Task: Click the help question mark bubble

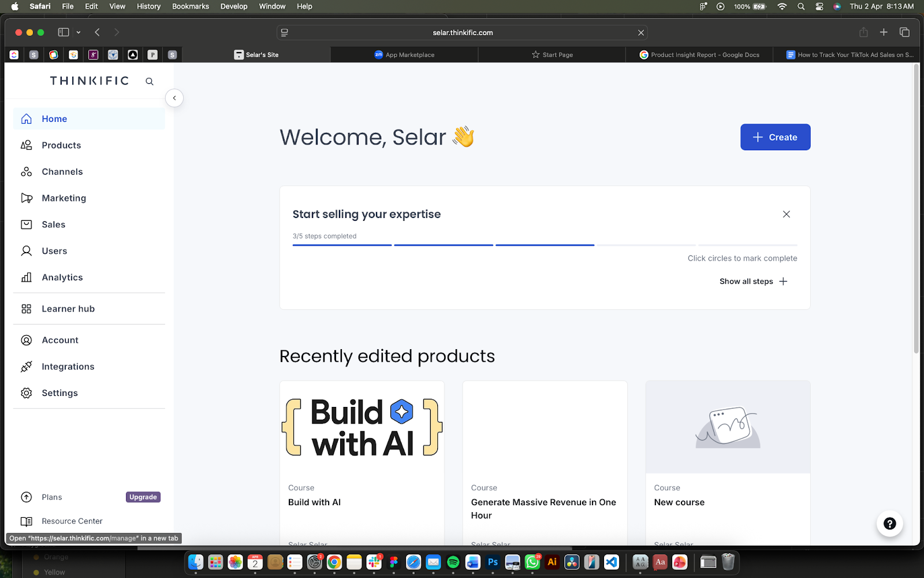Action: [x=889, y=524]
